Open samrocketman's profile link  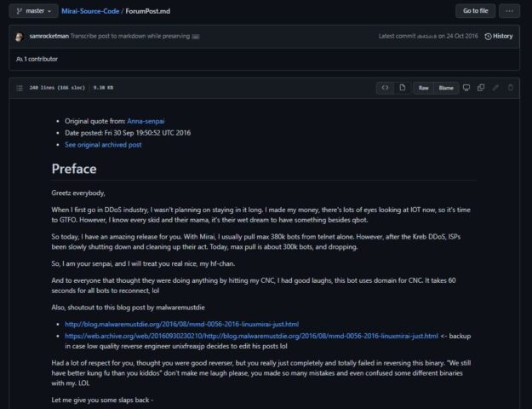point(49,36)
